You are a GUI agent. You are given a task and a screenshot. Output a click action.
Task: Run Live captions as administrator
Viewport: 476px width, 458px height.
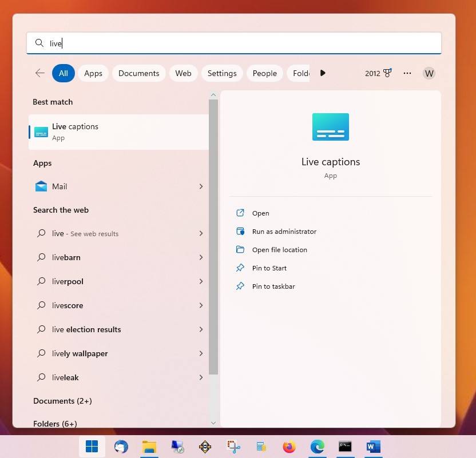coord(284,231)
